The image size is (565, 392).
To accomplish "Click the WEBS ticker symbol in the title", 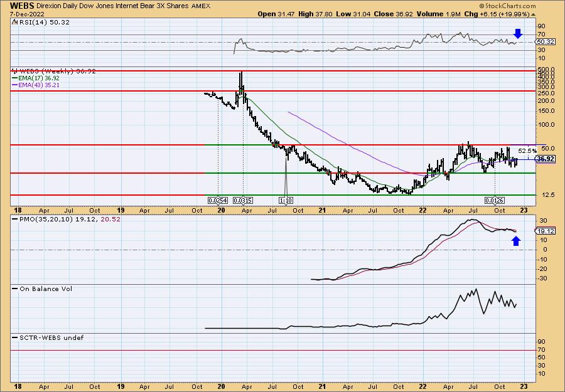I will click(22, 6).
